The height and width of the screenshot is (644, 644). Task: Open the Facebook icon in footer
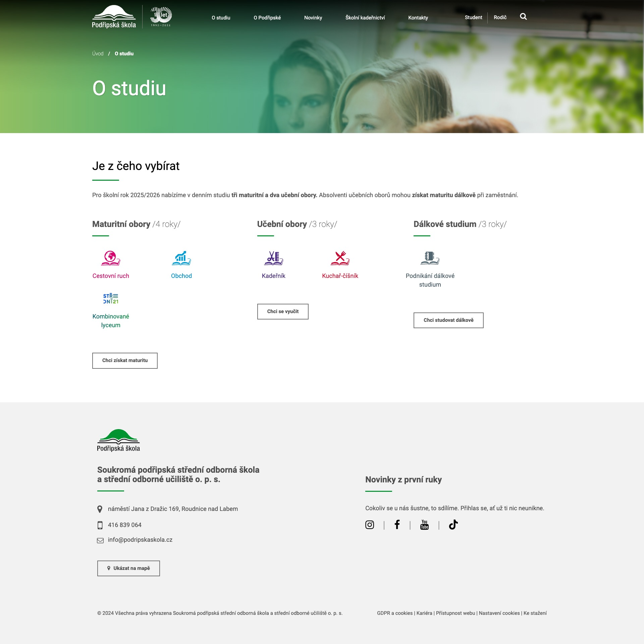397,524
